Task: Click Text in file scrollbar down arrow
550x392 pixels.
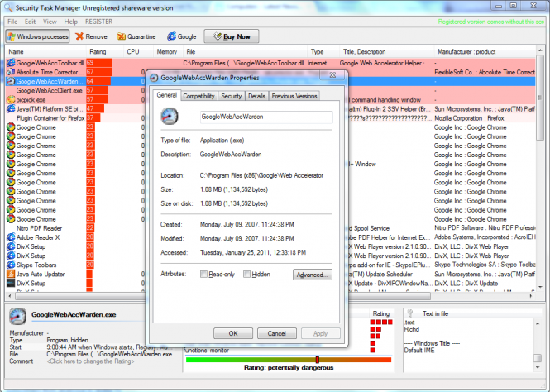Action: coord(538,367)
